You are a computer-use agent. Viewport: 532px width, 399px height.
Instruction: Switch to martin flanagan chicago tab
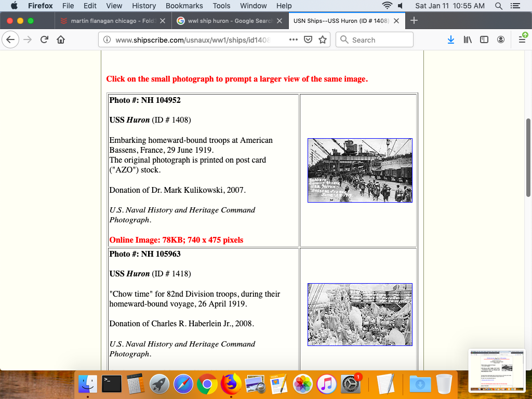click(113, 21)
